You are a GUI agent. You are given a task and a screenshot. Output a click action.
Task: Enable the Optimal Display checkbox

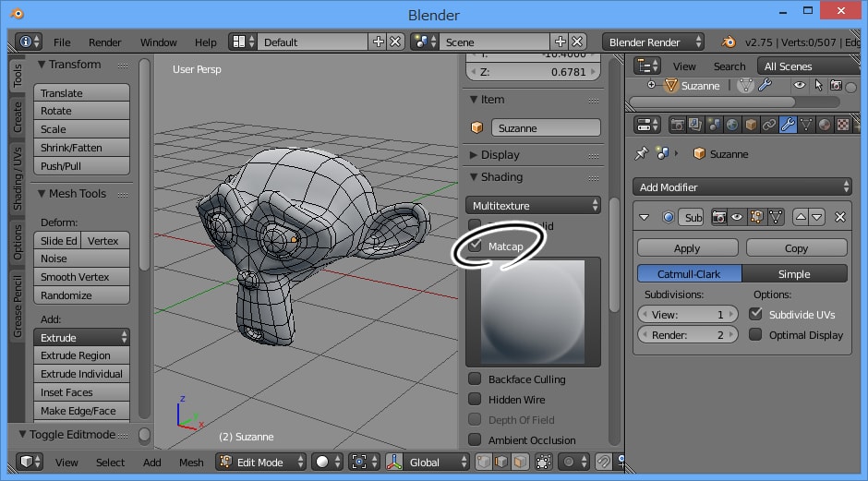[755, 334]
